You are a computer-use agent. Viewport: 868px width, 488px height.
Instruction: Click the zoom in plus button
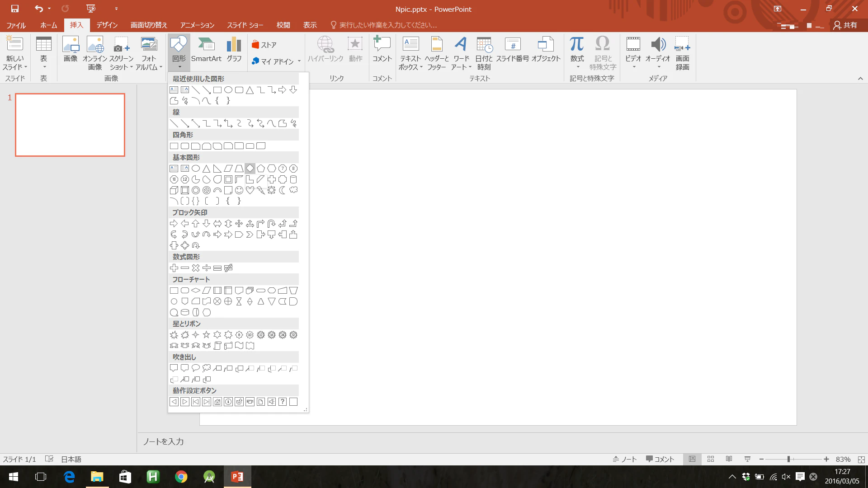point(826,459)
